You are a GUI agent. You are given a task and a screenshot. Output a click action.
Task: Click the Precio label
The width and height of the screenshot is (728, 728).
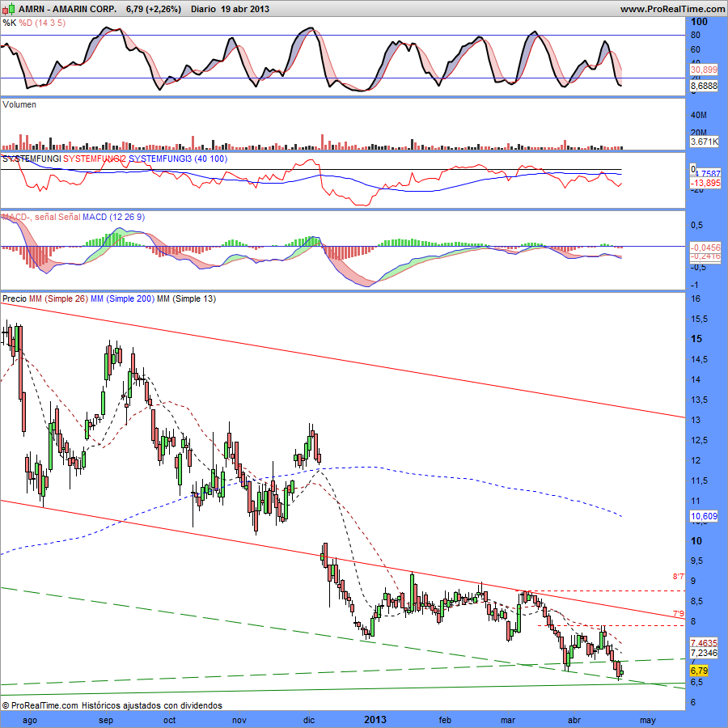point(15,298)
